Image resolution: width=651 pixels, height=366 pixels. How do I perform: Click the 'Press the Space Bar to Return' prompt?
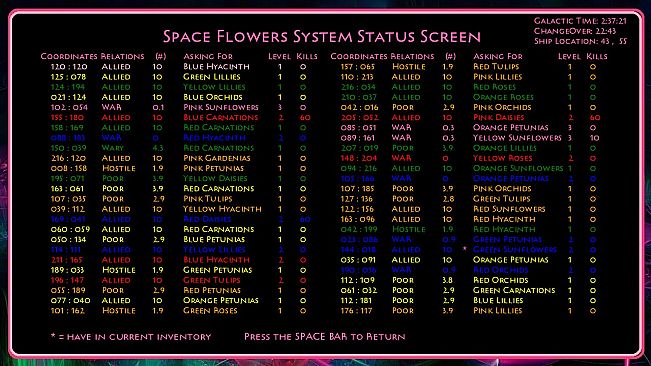pyautogui.click(x=325, y=337)
